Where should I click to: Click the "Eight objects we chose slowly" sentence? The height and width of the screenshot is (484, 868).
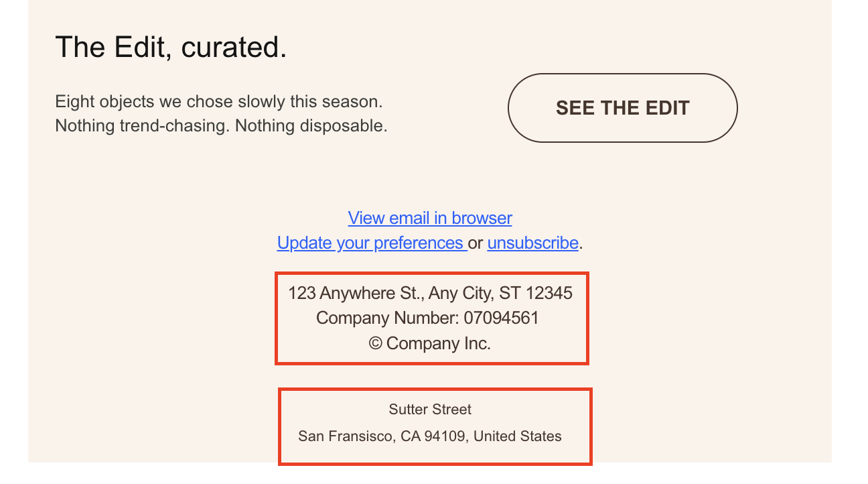218,102
